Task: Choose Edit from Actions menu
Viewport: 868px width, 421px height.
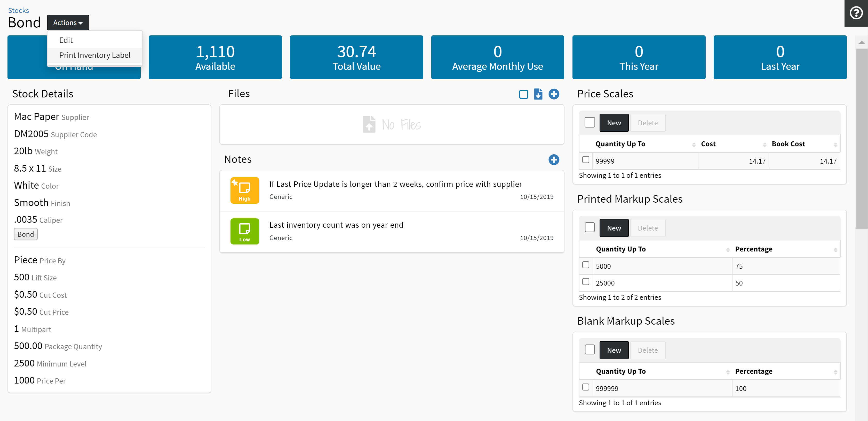Action: coord(66,40)
